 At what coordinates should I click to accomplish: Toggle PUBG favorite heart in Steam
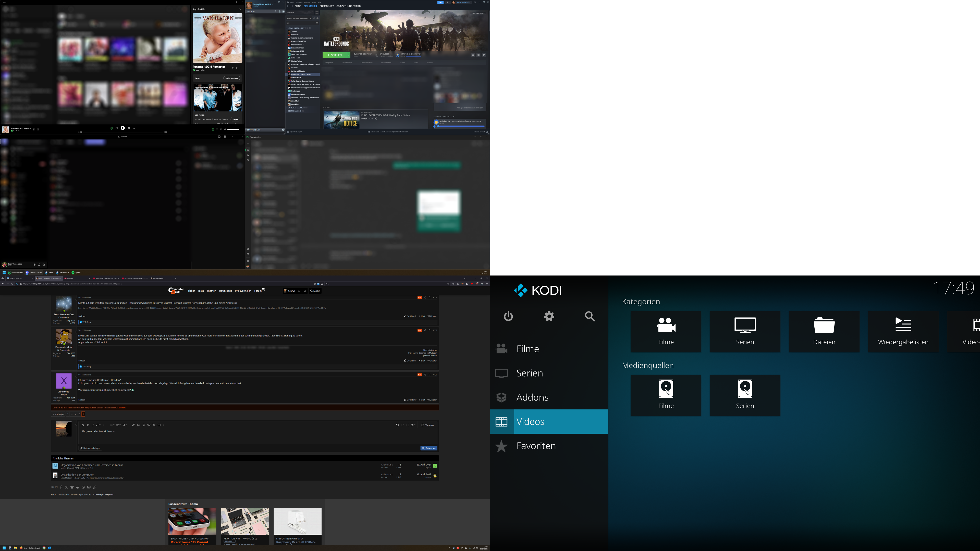484,55
